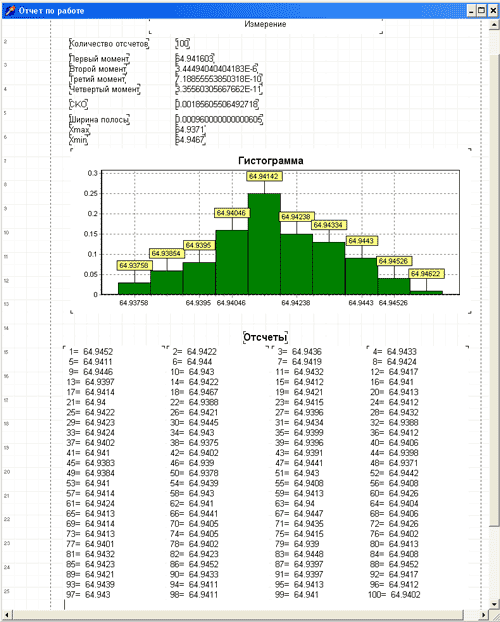Click the СКО label
The width and height of the screenshot is (500, 622).
78,104
